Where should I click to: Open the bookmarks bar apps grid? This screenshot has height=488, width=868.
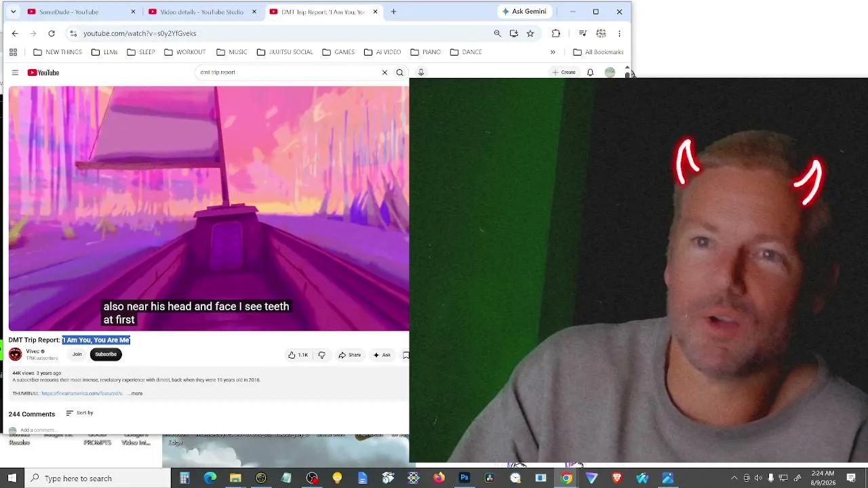pyautogui.click(x=13, y=52)
